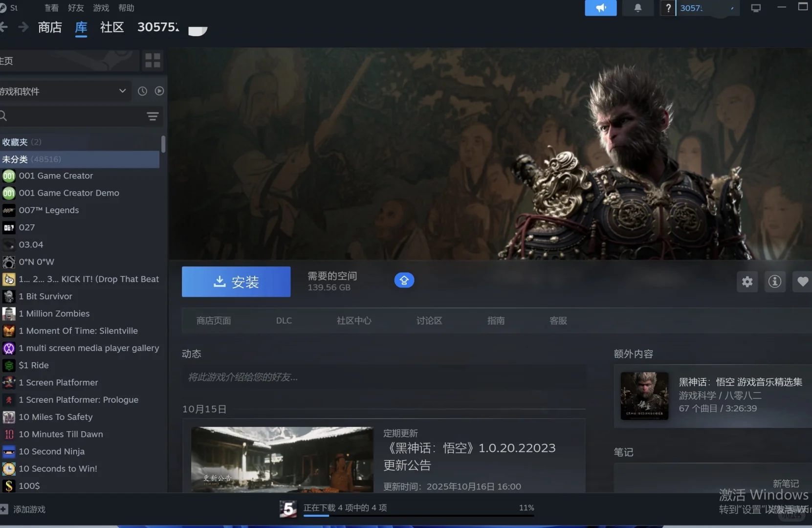The width and height of the screenshot is (812, 528).
Task: Open the notifications bell
Action: point(638,8)
